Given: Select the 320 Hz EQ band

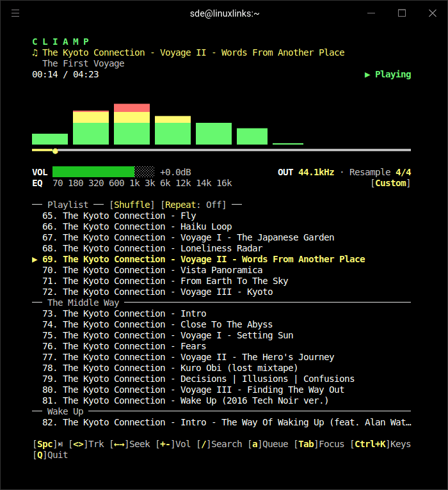Looking at the screenshot, I should click(96, 183).
